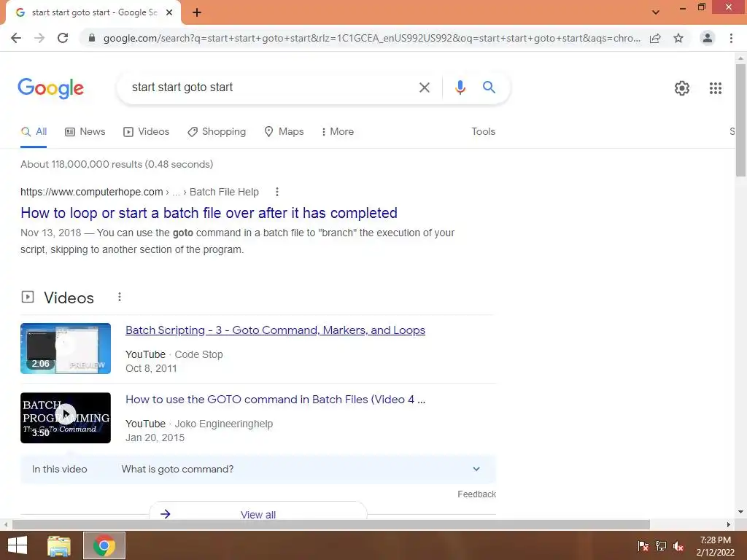Open the Chrome profile avatar icon
Image resolution: width=747 pixels, height=560 pixels.
(x=708, y=38)
